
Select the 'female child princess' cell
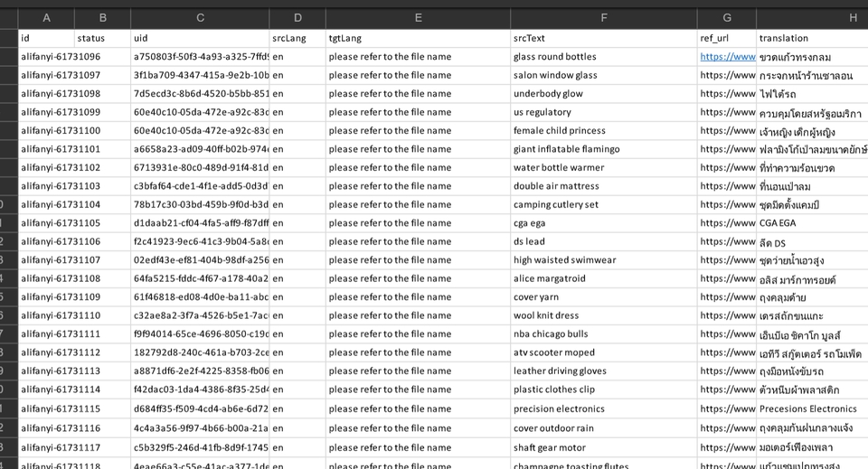603,130
